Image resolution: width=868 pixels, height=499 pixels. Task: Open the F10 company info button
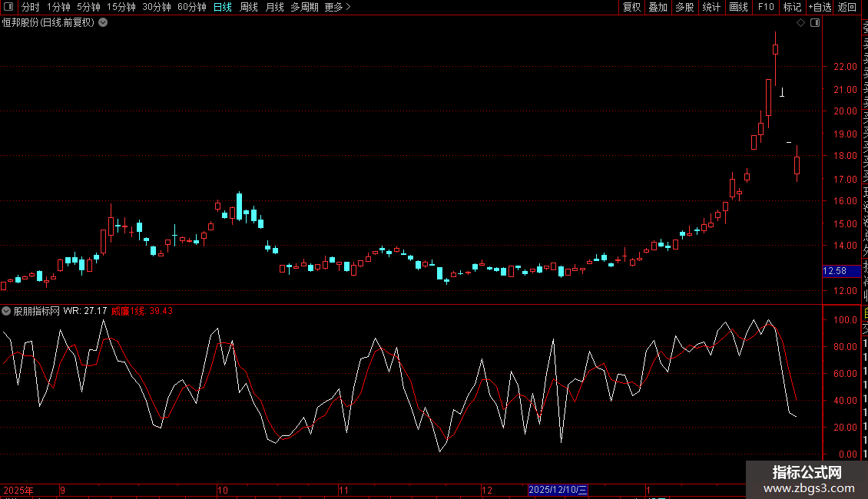[766, 7]
